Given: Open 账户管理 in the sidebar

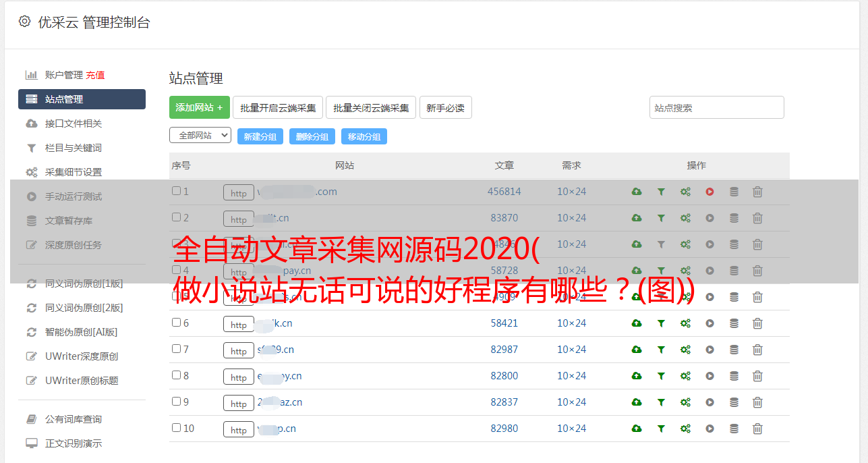Looking at the screenshot, I should point(64,75).
